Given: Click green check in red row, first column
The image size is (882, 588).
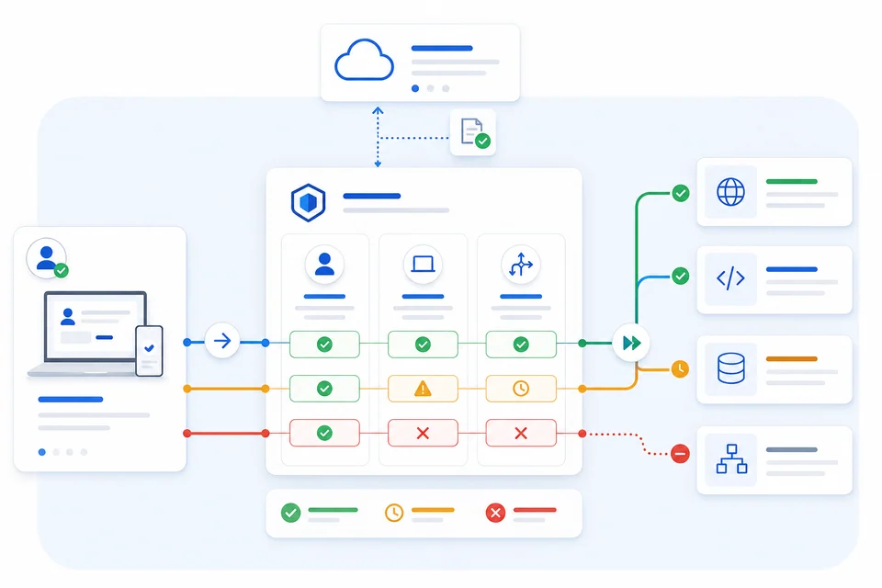Looking at the screenshot, I should pyautogui.click(x=324, y=433).
